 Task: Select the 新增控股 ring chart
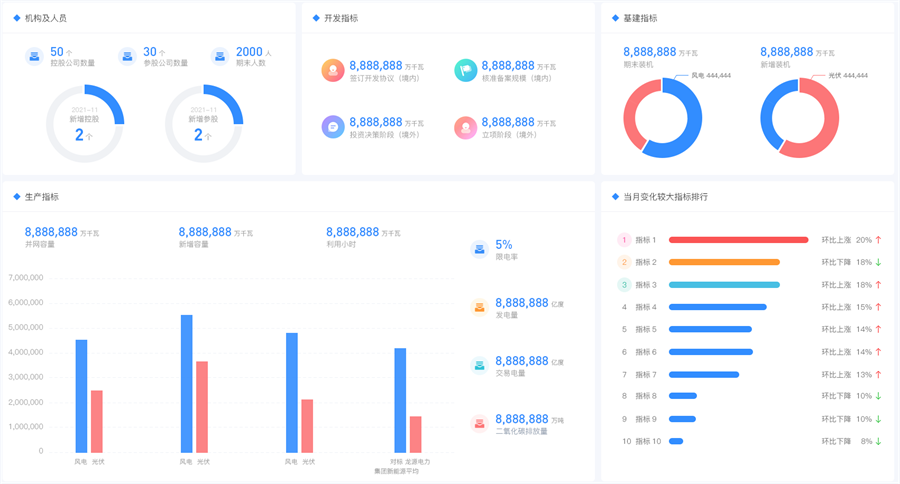tap(85, 124)
